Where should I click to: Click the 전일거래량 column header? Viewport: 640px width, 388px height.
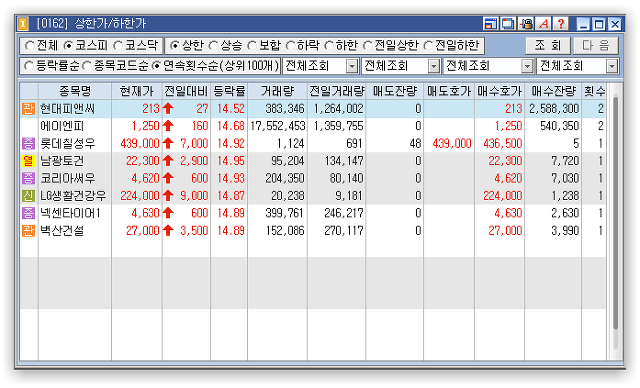[x=337, y=91]
